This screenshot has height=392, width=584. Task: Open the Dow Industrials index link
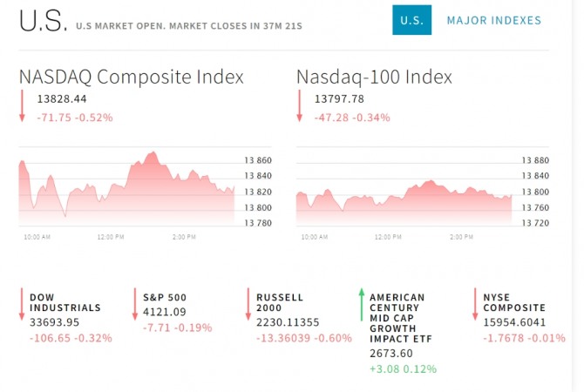tap(65, 302)
